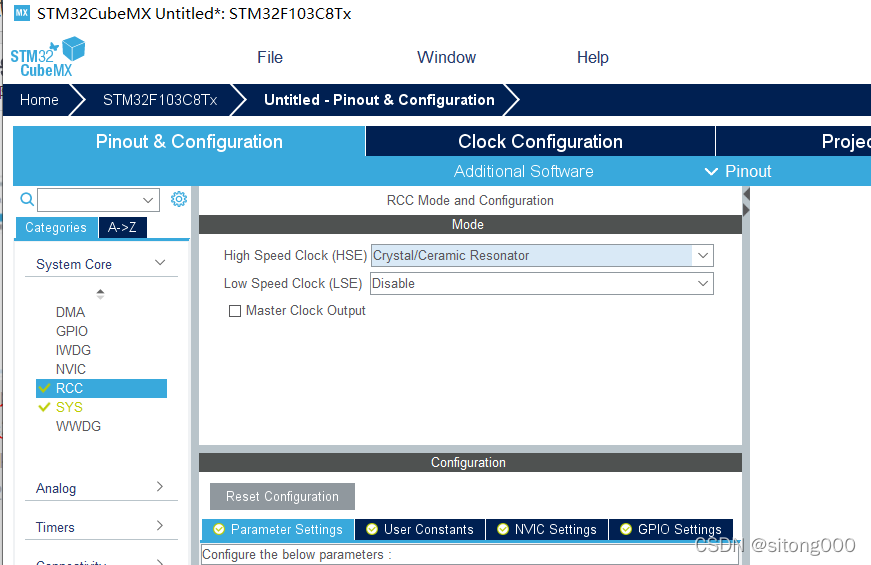The image size is (871, 565).
Task: Select NVIC in the System Core list
Action: (x=71, y=369)
